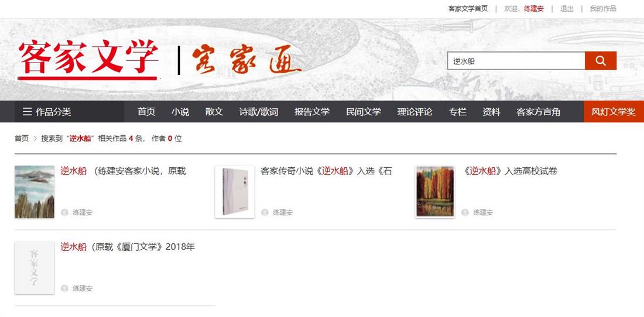Click the 客家文学首页 top link
The width and height of the screenshot is (644, 317).
(468, 9)
